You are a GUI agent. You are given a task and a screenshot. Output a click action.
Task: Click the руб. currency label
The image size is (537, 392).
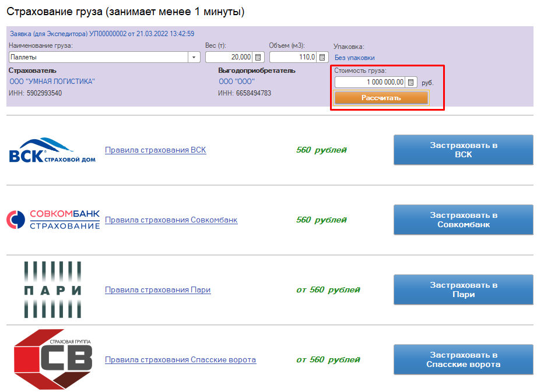pyautogui.click(x=427, y=83)
